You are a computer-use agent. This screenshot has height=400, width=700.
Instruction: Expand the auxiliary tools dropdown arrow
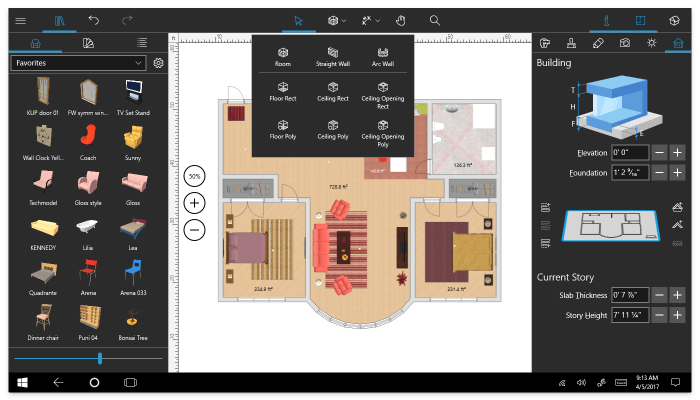(x=378, y=21)
